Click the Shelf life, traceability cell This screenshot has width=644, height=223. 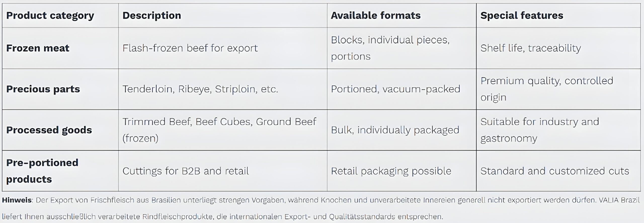click(x=531, y=48)
